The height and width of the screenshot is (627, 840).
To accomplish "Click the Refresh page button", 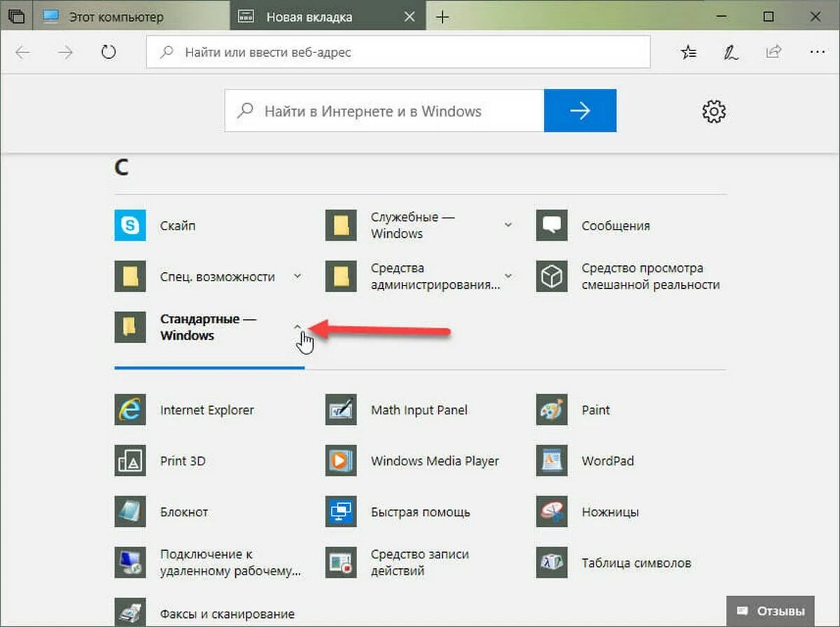I will (108, 52).
